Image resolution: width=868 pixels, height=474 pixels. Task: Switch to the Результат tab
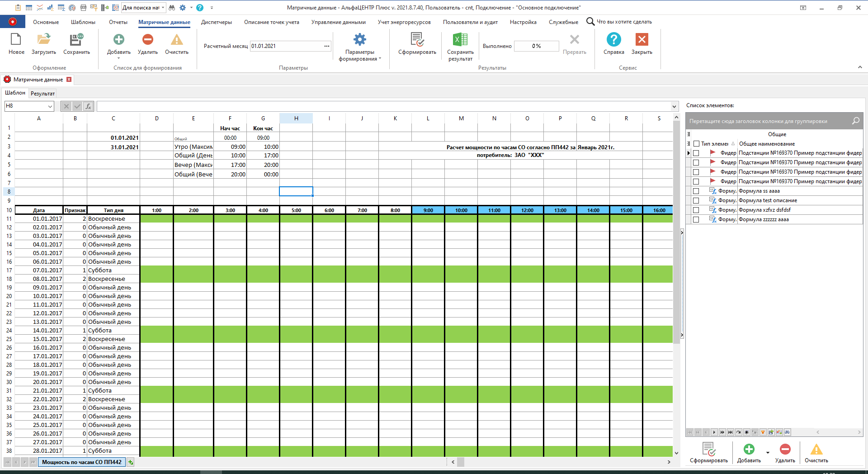[42, 93]
